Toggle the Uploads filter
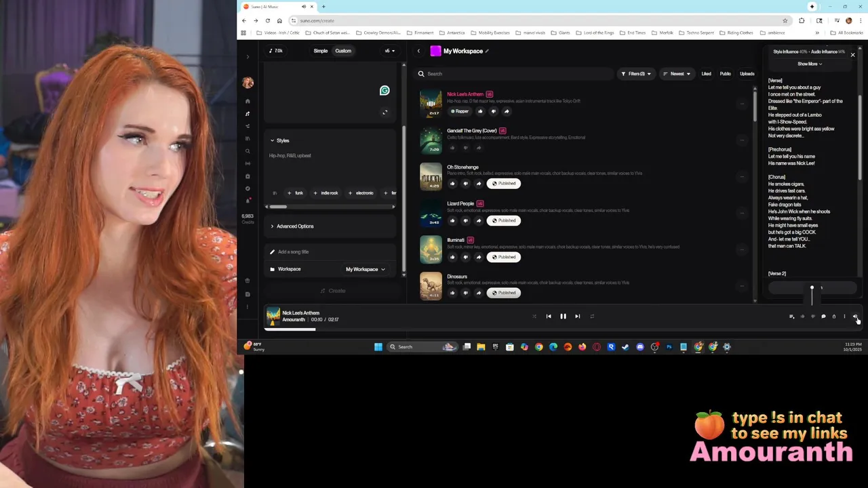 pyautogui.click(x=747, y=74)
